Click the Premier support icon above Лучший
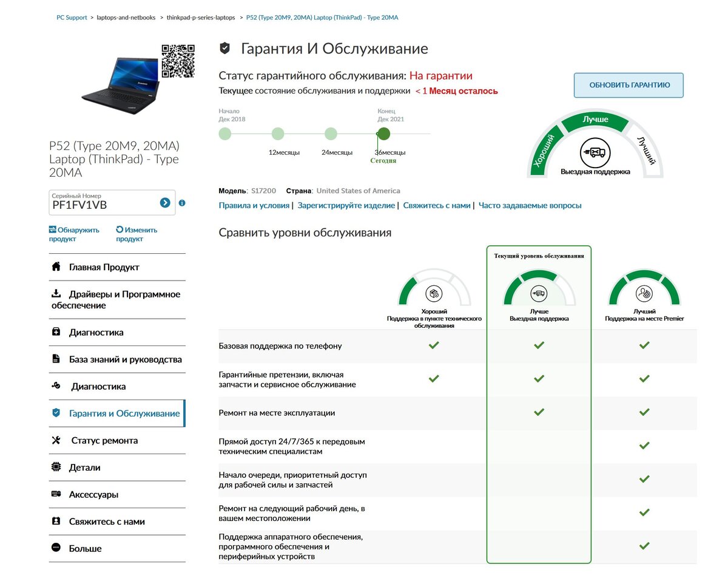 pyautogui.click(x=644, y=294)
